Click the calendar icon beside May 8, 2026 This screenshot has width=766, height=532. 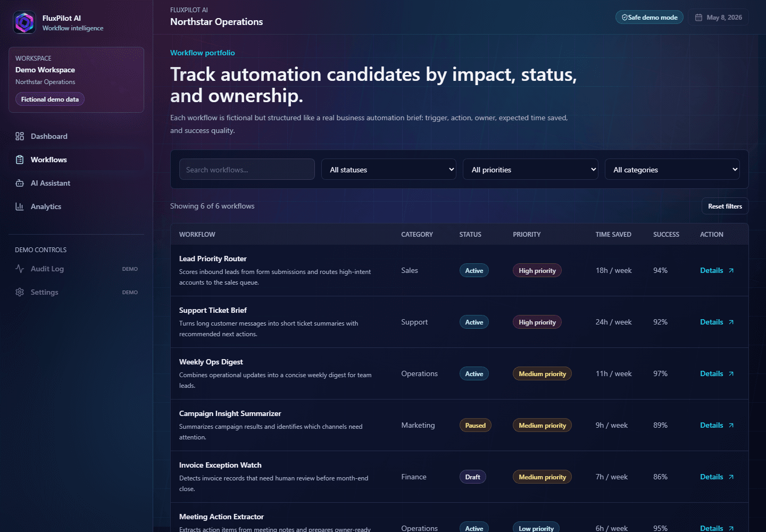click(698, 18)
